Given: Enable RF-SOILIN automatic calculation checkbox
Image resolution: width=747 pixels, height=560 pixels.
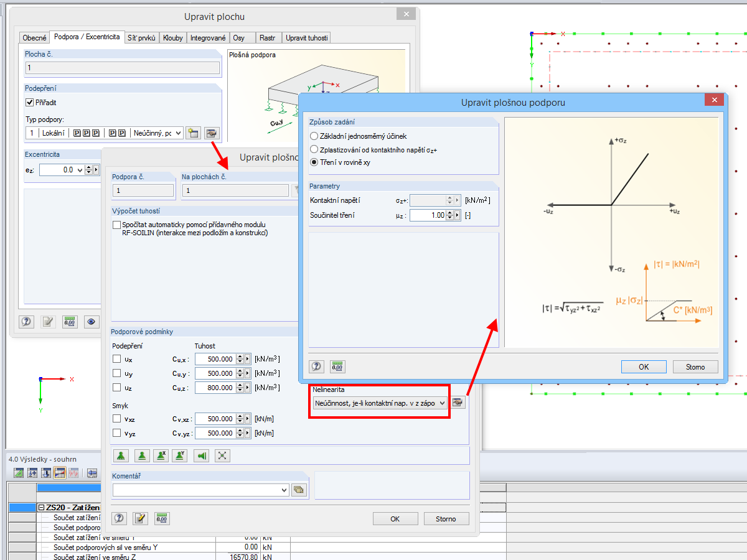Looking at the screenshot, I should pyautogui.click(x=116, y=225).
